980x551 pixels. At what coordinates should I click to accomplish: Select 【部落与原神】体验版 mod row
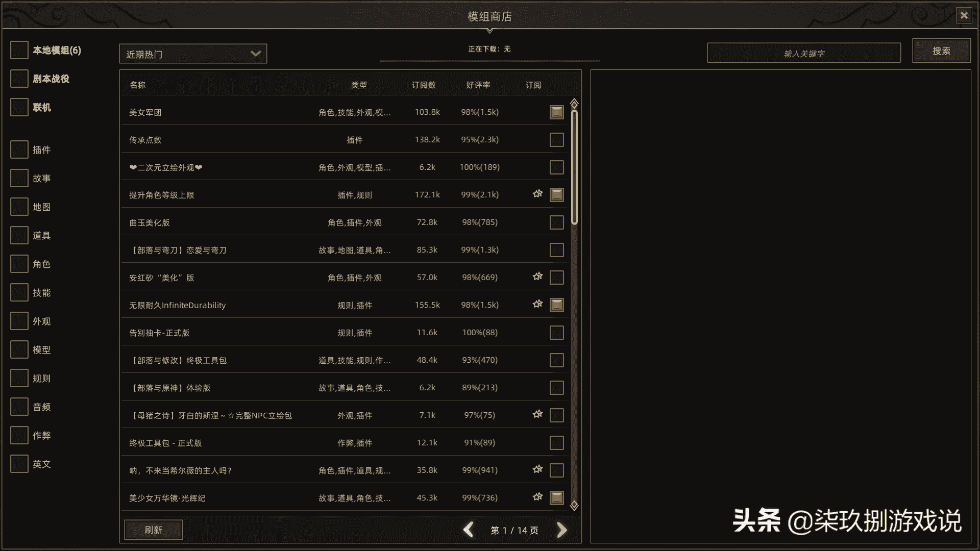coord(345,388)
